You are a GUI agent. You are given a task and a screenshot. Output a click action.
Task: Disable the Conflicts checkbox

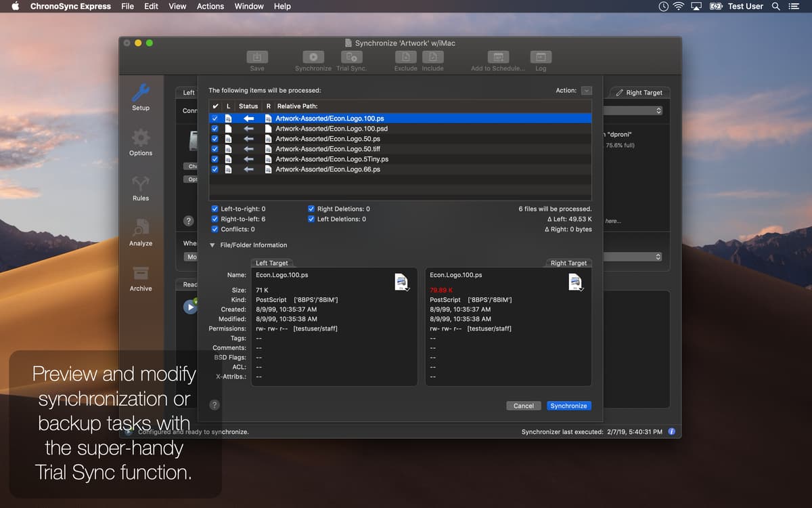point(214,229)
